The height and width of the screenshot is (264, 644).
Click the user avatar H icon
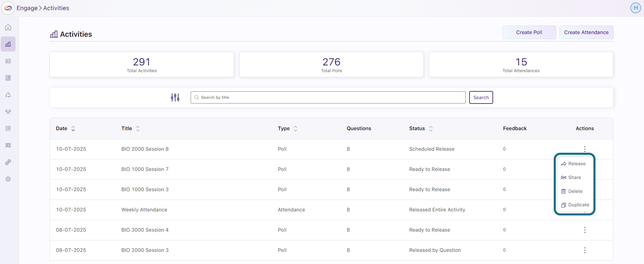(x=636, y=8)
